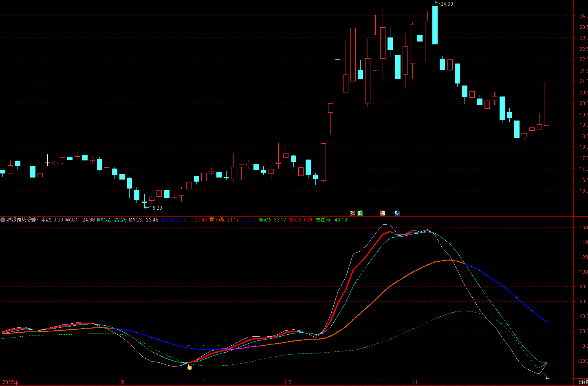
Task: Click the 捕捉趋势反转F indicator name
Action: pos(23,220)
